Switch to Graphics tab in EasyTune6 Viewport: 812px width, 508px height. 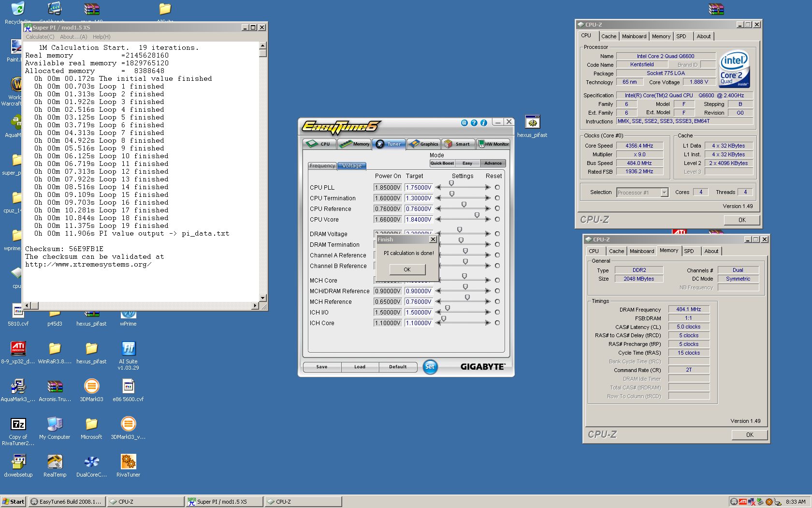coord(424,144)
